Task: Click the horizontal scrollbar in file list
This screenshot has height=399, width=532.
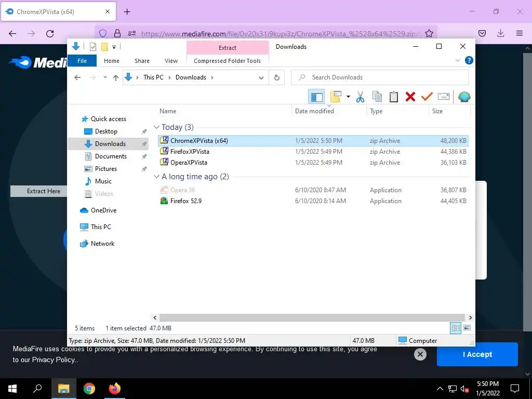Action: point(312,317)
